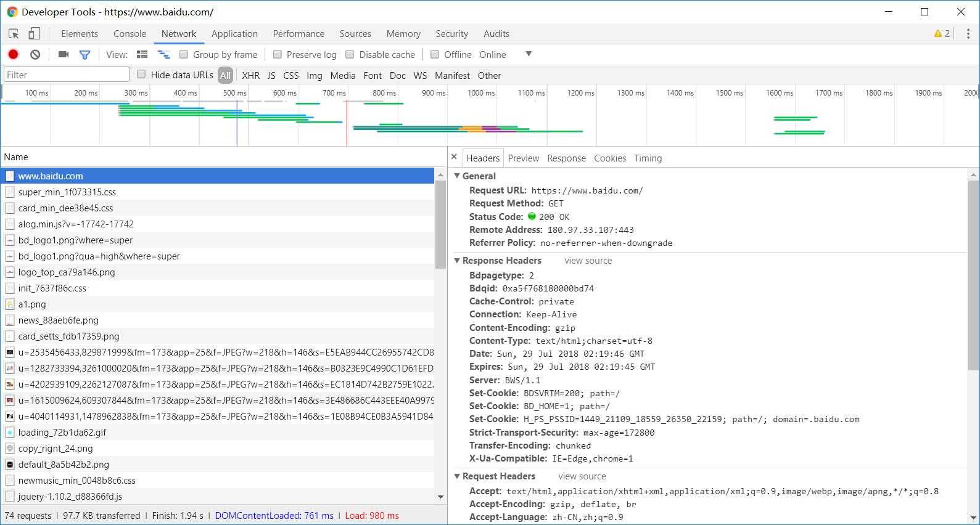
Task: Click the icon for logo_top_ca79a146.png
Action: 10,272
